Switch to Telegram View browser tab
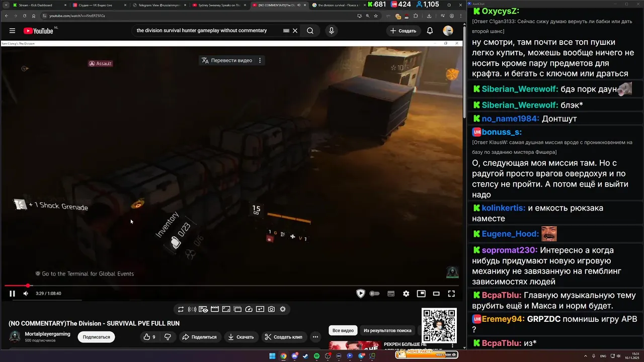644x362 pixels. (159, 5)
